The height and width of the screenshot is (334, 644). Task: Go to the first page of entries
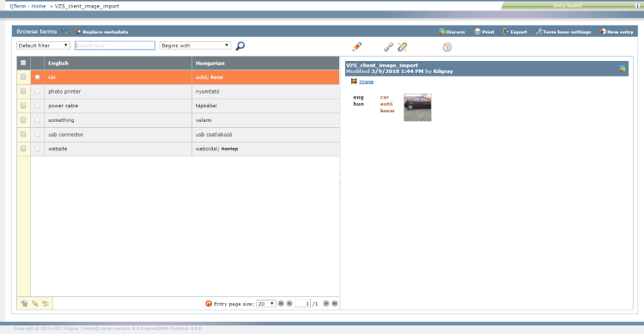[281, 304]
